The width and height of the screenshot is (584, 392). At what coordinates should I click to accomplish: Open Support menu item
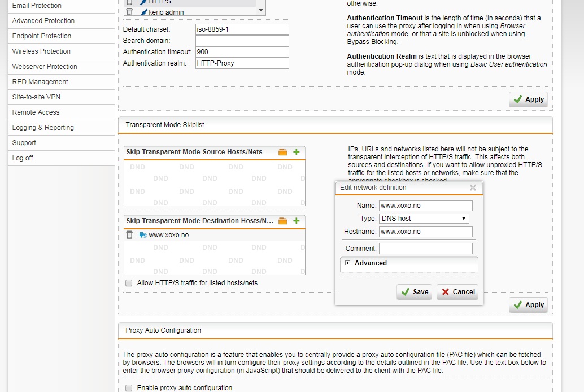click(x=61, y=143)
